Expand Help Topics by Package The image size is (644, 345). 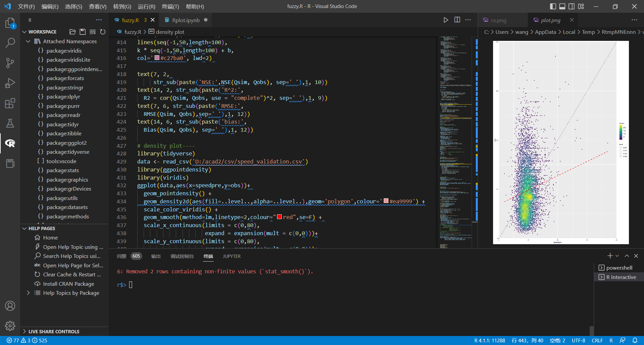point(29,293)
